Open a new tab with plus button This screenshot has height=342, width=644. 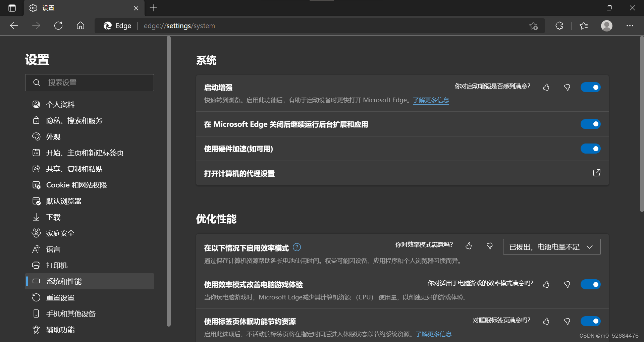(x=153, y=8)
